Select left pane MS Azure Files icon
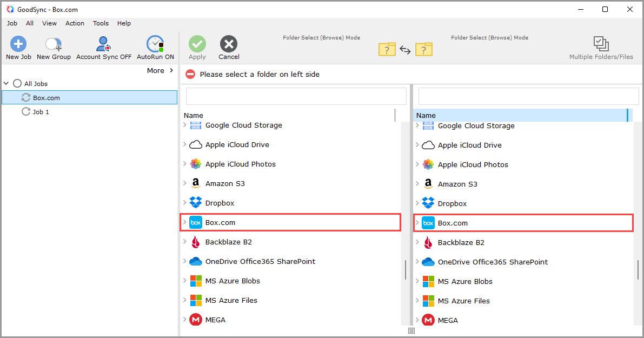644x338 pixels. 196,300
